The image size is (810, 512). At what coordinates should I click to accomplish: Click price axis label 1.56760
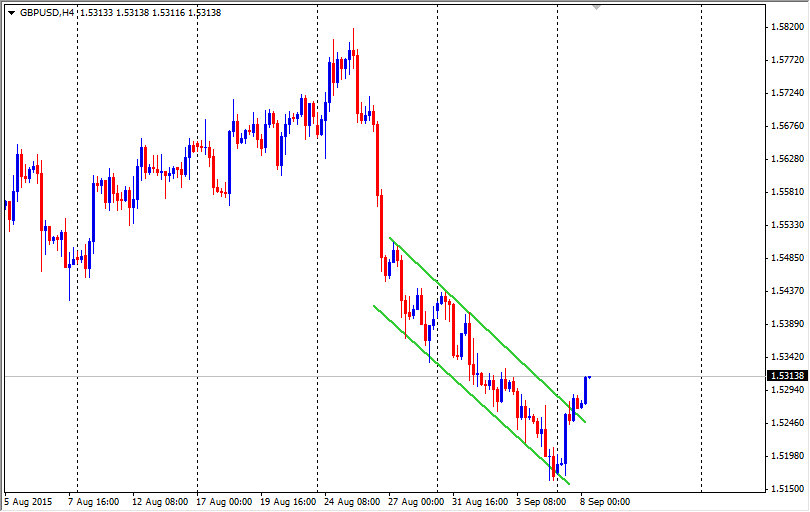[787, 126]
